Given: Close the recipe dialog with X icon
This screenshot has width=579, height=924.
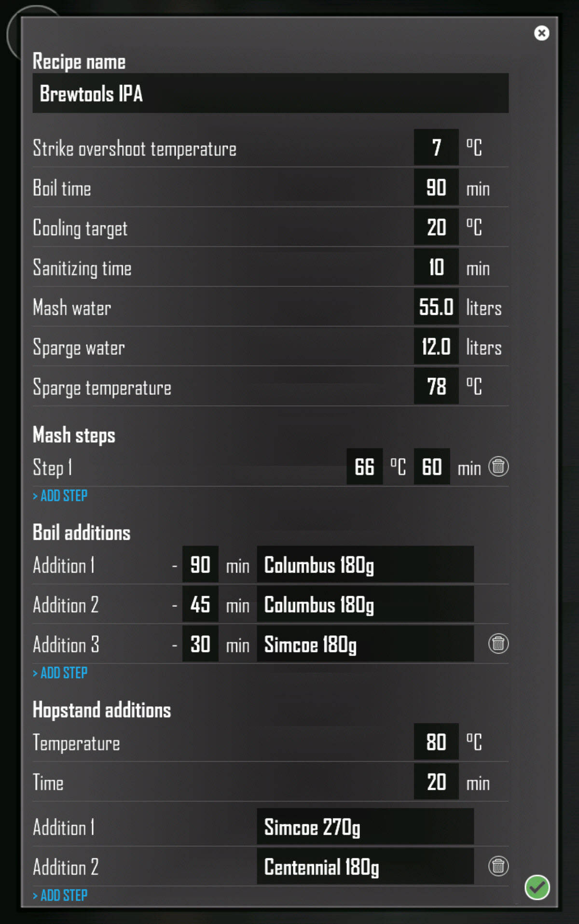Looking at the screenshot, I should 541,33.
